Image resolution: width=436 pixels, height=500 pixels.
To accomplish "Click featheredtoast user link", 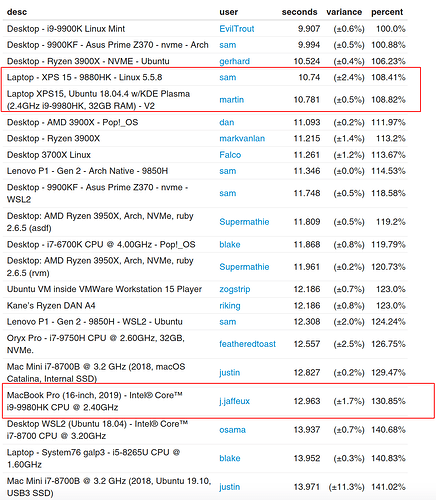I will pyautogui.click(x=247, y=344).
